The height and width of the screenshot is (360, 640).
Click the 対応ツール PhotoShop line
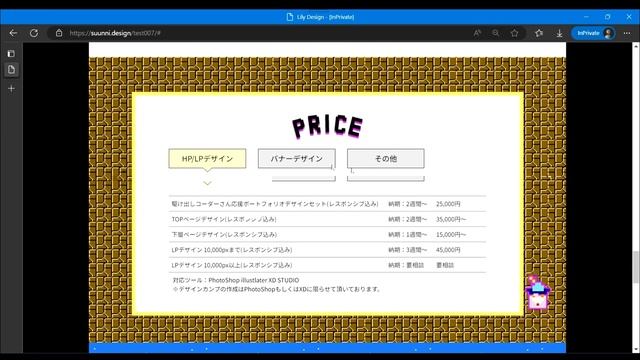[236, 280]
